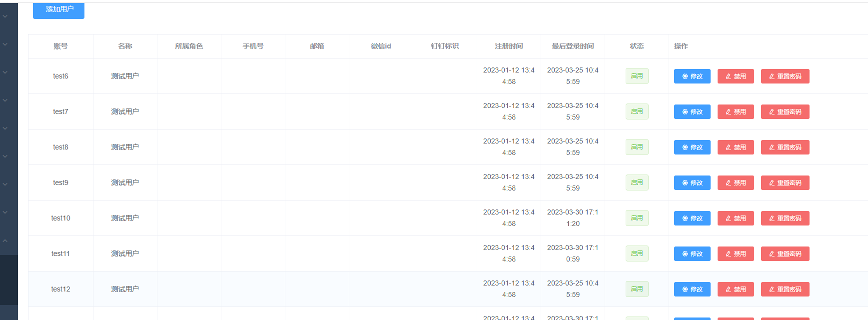The height and width of the screenshot is (320, 868).
Task: Click 重置密码 for user test10
Action: coord(785,218)
